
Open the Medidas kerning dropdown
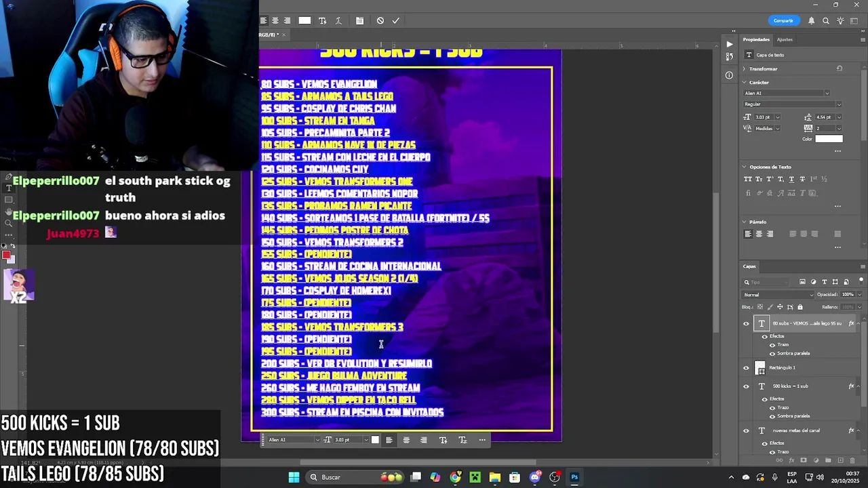[x=777, y=128]
